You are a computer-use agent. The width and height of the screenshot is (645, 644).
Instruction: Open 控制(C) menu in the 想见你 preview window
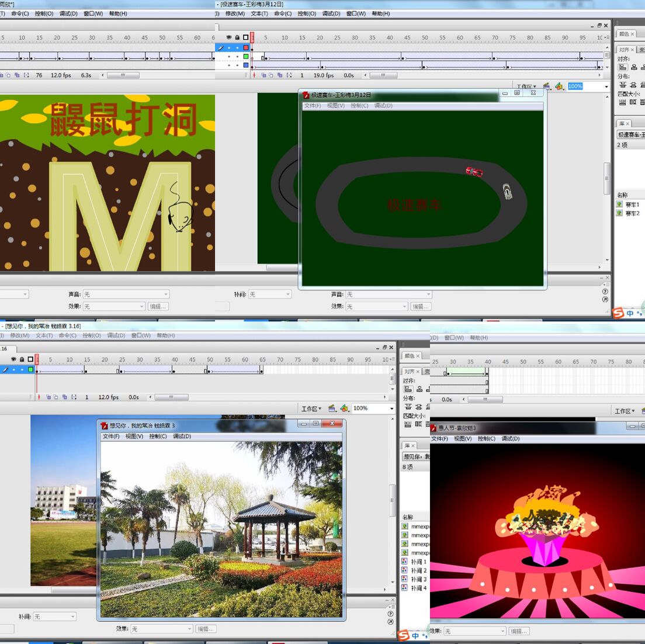(158, 437)
